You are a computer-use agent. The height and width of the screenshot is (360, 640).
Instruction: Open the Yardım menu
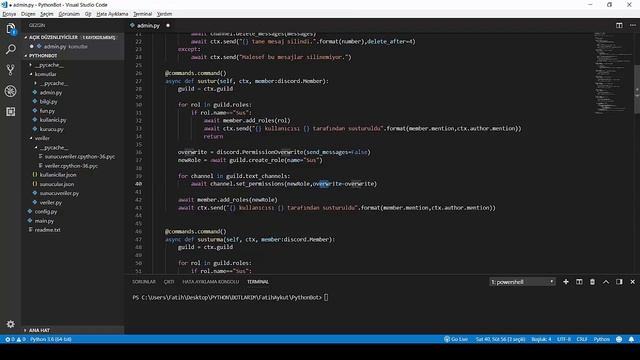pos(164,14)
